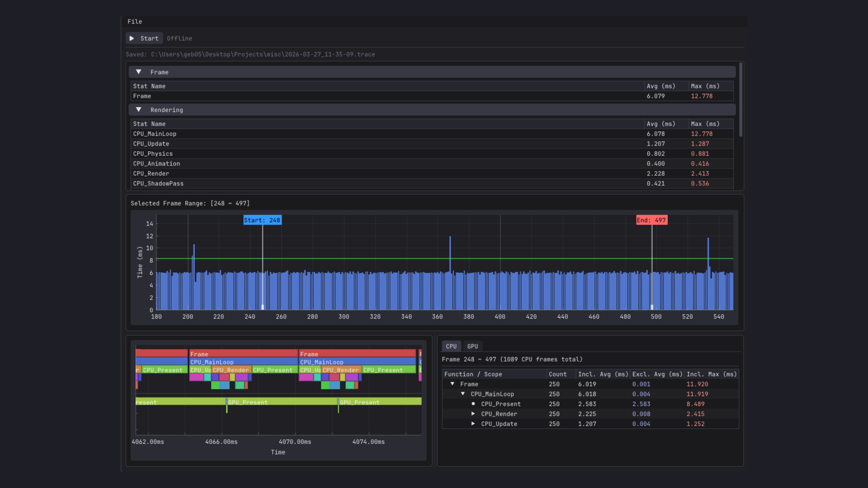Click the red Frame block in timeline
Viewport: 868px width, 488px height.
(x=243, y=354)
